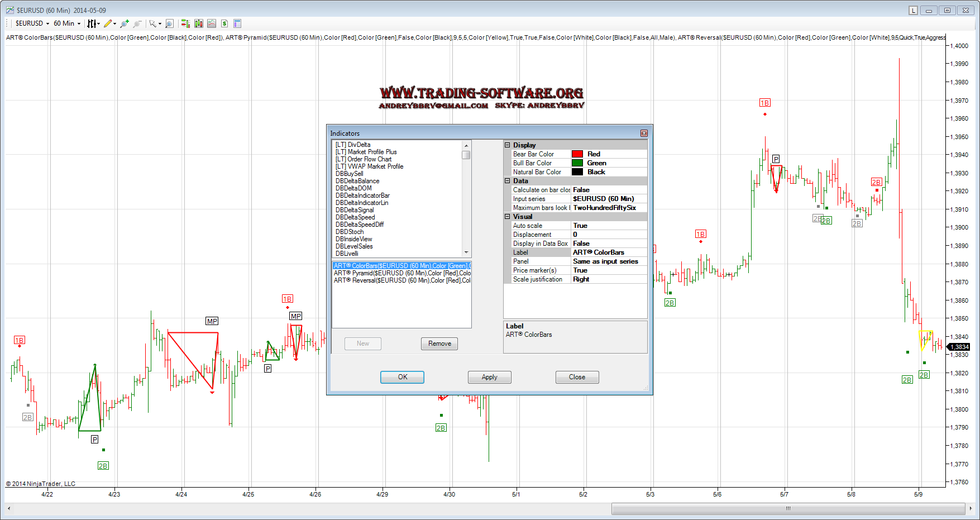Open the Data Series candlestick icon
Viewport: 980px width, 520px height.
click(x=198, y=23)
